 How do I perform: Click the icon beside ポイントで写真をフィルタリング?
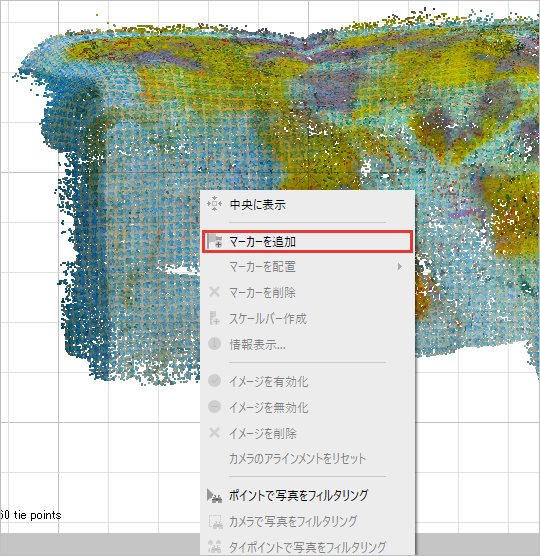[x=214, y=496]
